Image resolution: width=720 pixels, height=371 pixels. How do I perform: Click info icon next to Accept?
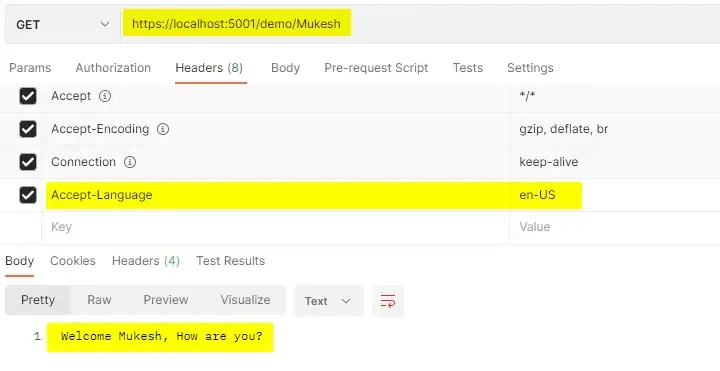(105, 96)
